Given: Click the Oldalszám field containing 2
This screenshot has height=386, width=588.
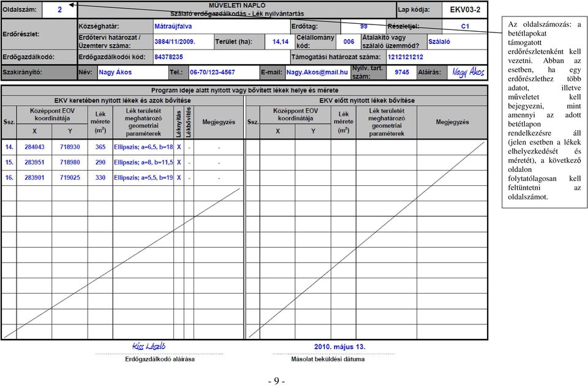Looking at the screenshot, I should (59, 10).
